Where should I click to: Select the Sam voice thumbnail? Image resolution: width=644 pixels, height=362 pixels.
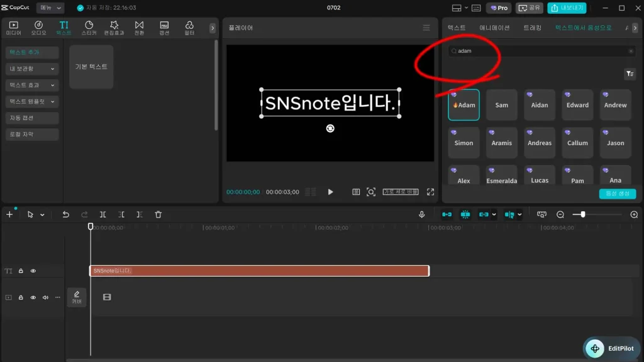click(x=501, y=105)
